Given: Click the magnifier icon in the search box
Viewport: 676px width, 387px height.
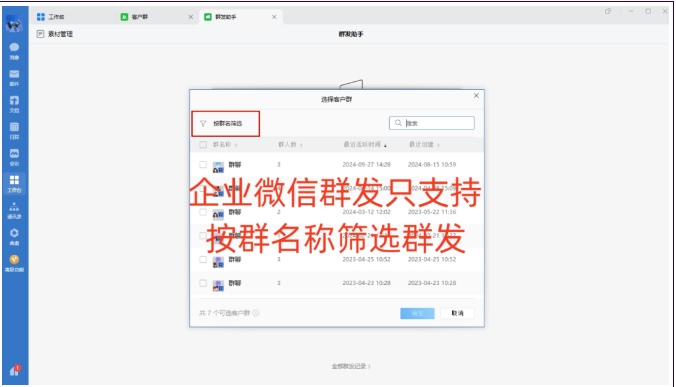Looking at the screenshot, I should [398, 123].
